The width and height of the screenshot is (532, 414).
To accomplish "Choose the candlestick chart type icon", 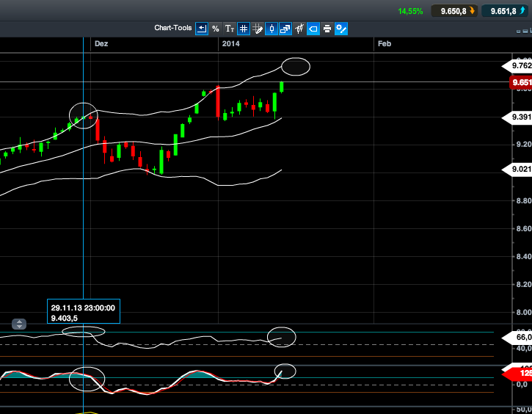I will pyautogui.click(x=272, y=29).
